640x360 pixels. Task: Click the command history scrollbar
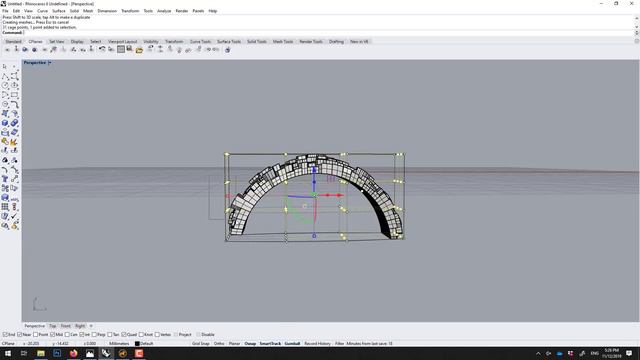coord(636,22)
